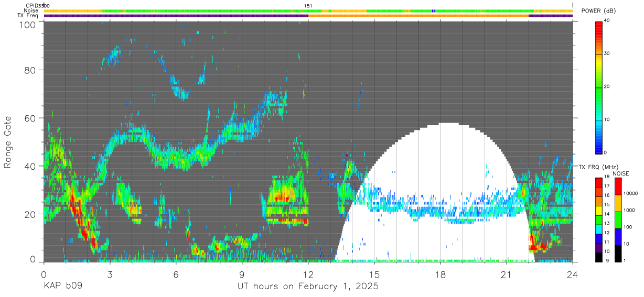Image resolution: width=644 pixels, height=297 pixels.
Task: Click the purple segment of TX FRQ colorbar
Action: tap(598, 248)
